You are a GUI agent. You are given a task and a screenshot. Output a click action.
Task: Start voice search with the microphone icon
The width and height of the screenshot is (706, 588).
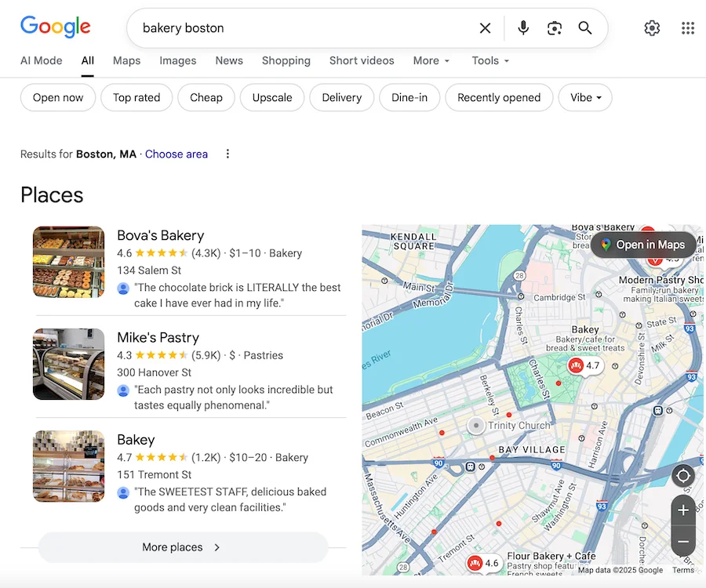(522, 27)
